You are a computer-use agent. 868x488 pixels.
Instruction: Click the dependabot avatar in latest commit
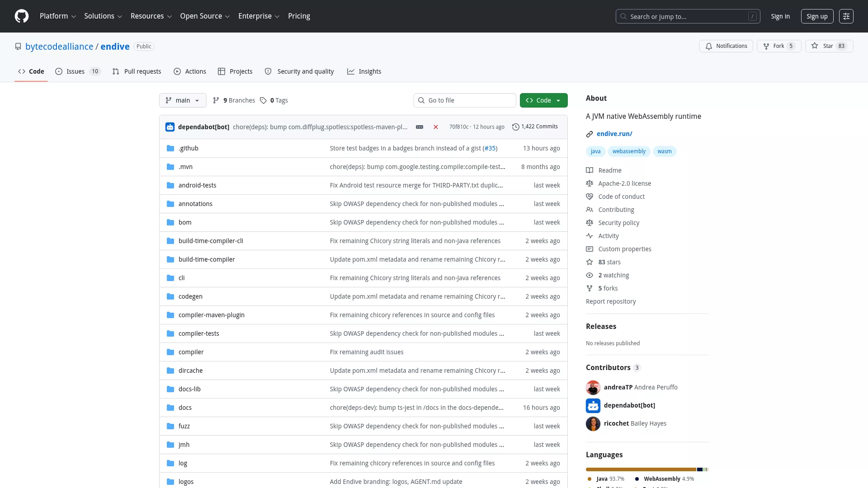(x=170, y=127)
